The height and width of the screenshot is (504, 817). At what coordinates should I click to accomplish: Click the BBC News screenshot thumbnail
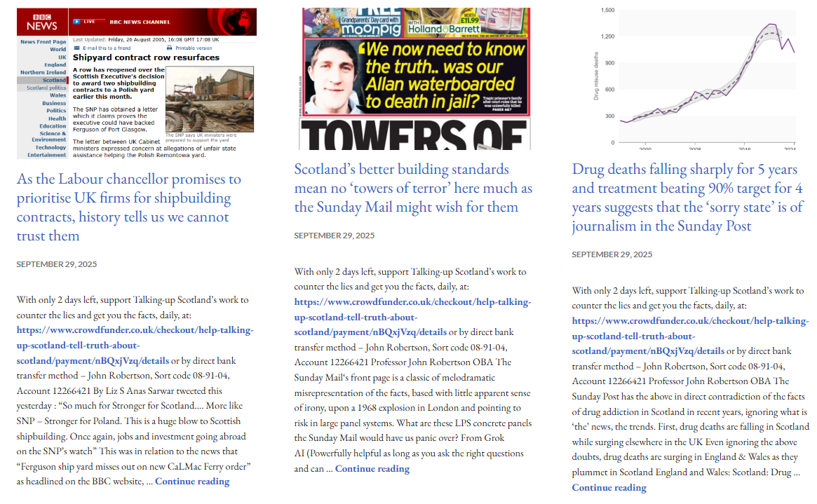point(137,83)
